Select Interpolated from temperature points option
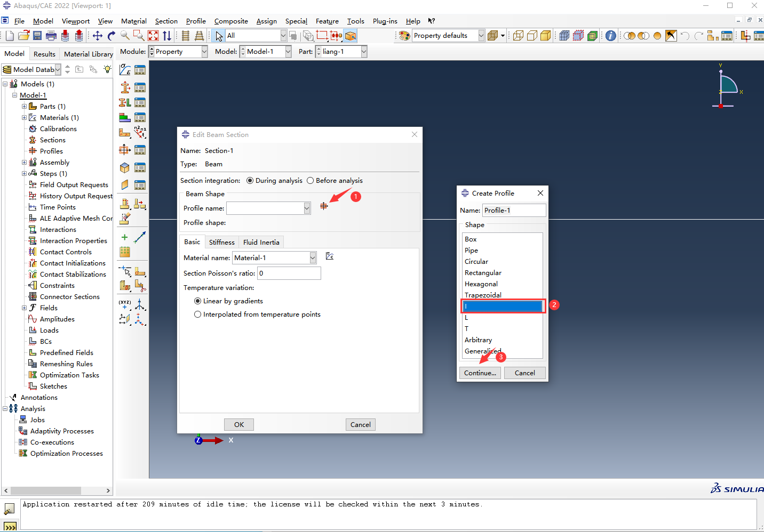 tap(198, 315)
